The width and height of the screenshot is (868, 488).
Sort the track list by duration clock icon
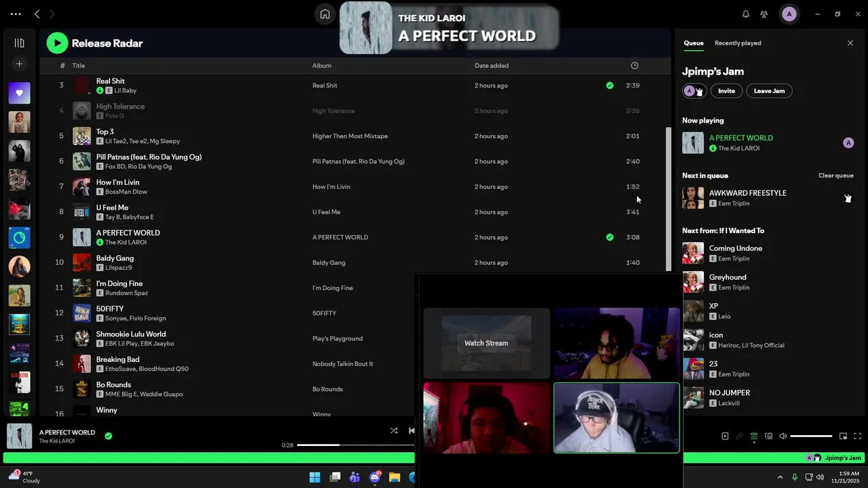[635, 66]
